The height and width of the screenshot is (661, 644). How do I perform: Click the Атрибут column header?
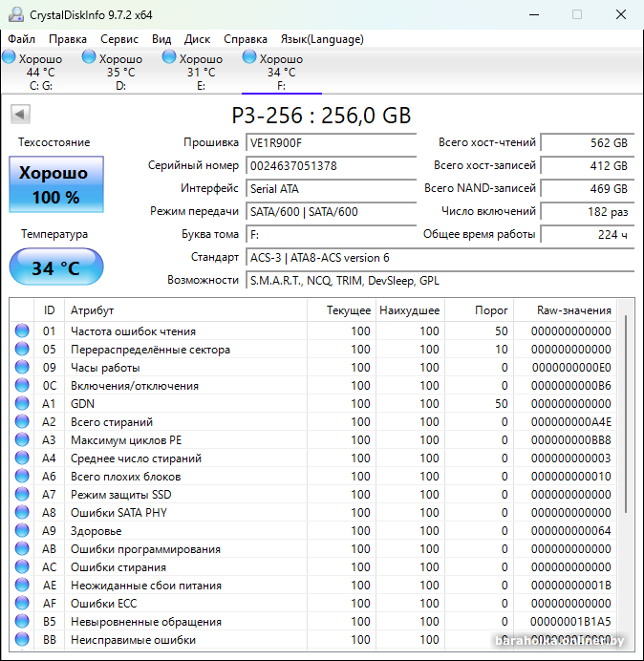[92, 310]
